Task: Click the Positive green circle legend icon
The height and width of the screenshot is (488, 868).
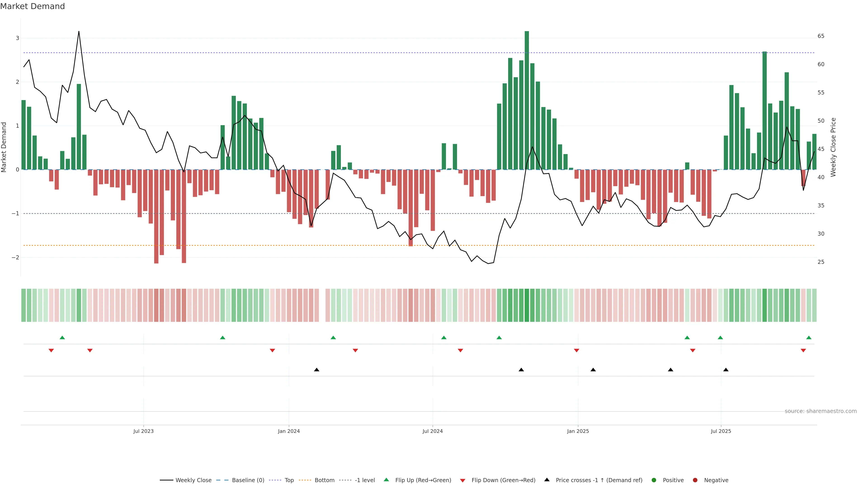Action: coord(654,480)
